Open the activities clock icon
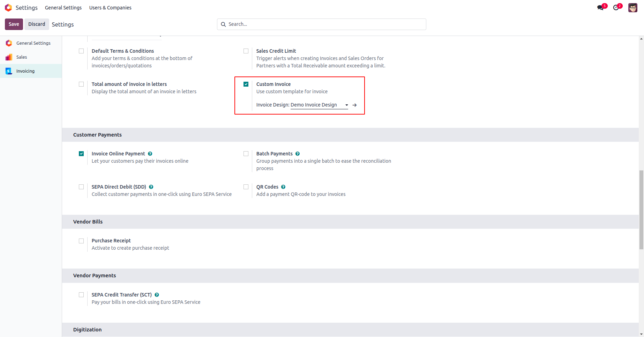Viewport: 644px width, 337px height. click(x=616, y=8)
